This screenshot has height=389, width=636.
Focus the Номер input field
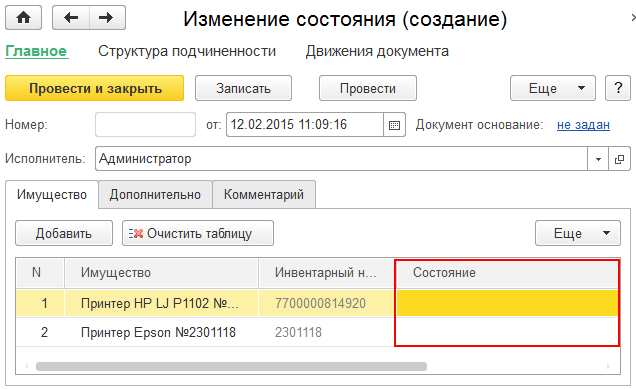coord(146,125)
